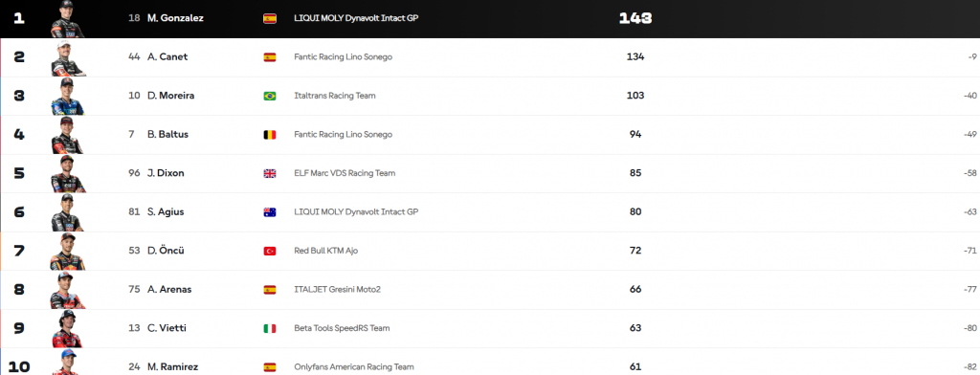
Task: Click the Turkey flag beside D. Öncü
Action: 270,252
